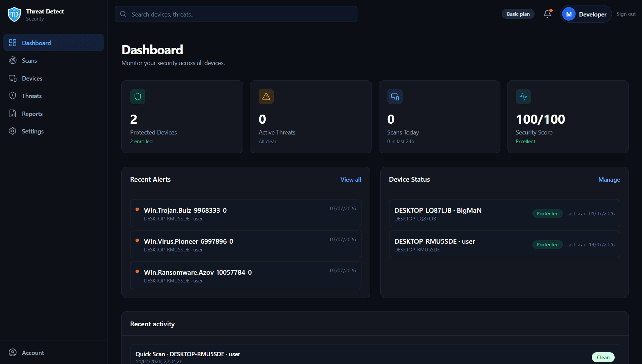Open notifications via the bell icon

pos(548,14)
